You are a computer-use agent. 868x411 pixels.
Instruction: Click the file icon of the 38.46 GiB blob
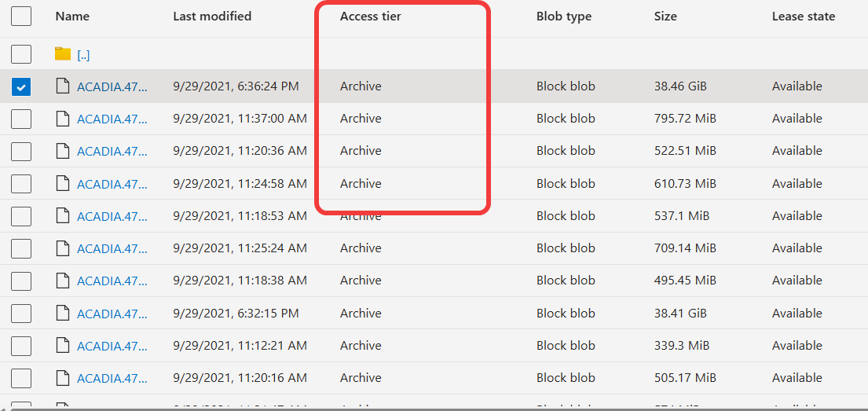click(x=63, y=86)
